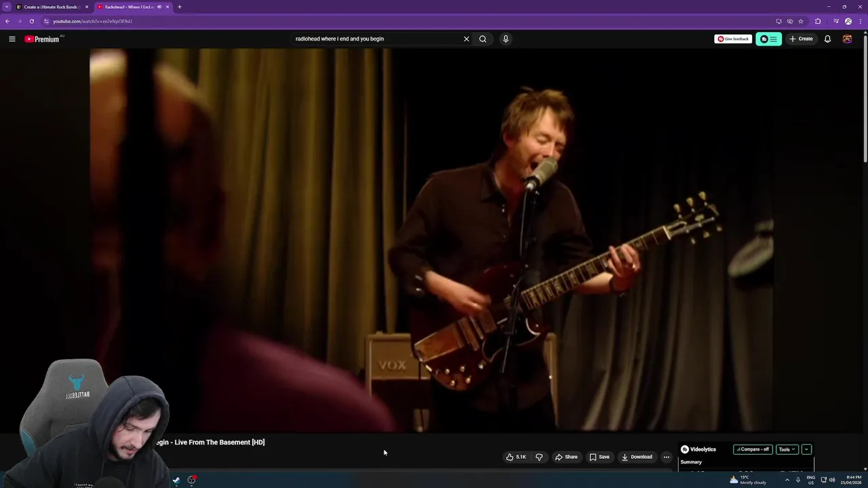This screenshot has width=868, height=488.
Task: Open the YouTube hamburger guide menu
Action: pos(12,39)
